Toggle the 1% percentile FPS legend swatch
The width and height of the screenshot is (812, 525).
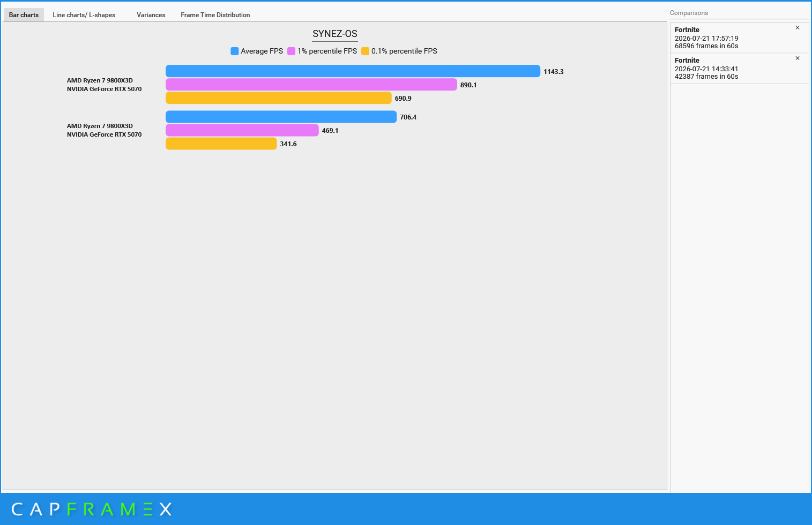[291, 51]
